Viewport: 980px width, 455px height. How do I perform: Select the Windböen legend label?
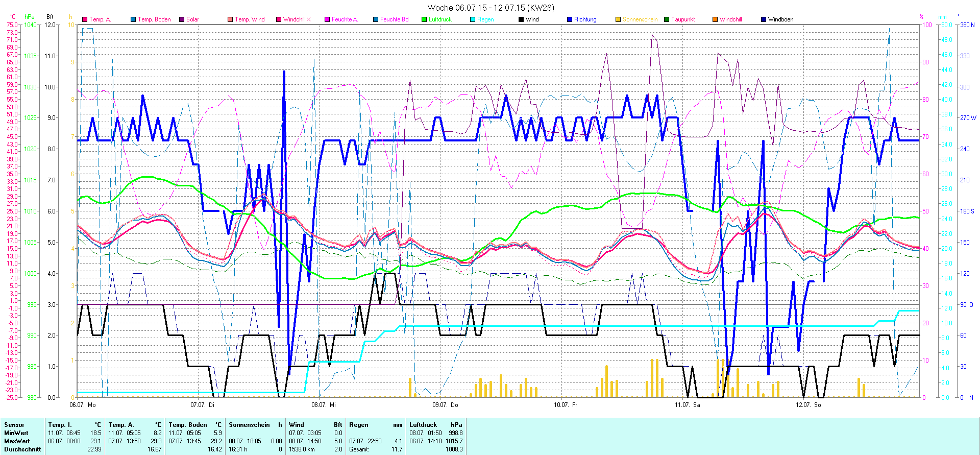(780, 19)
